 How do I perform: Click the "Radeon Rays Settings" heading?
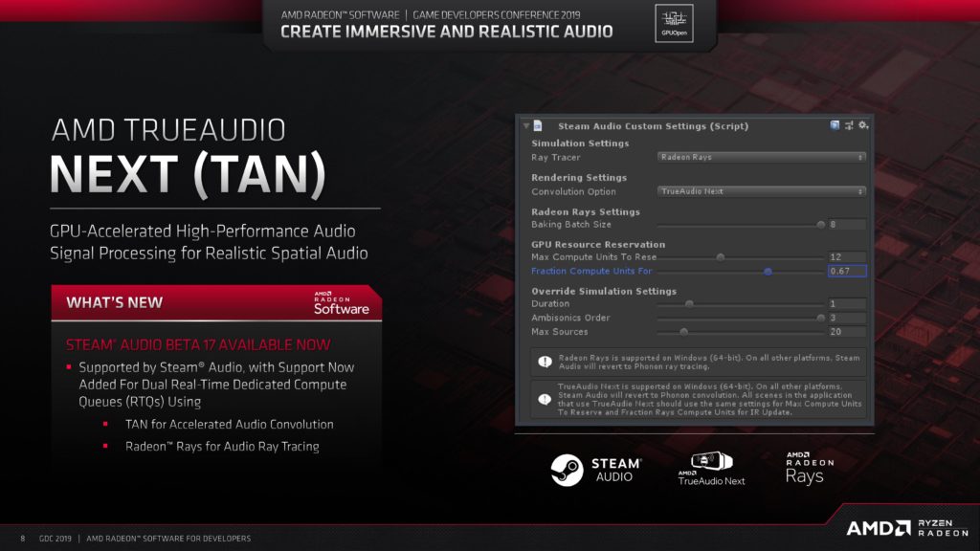(x=586, y=212)
